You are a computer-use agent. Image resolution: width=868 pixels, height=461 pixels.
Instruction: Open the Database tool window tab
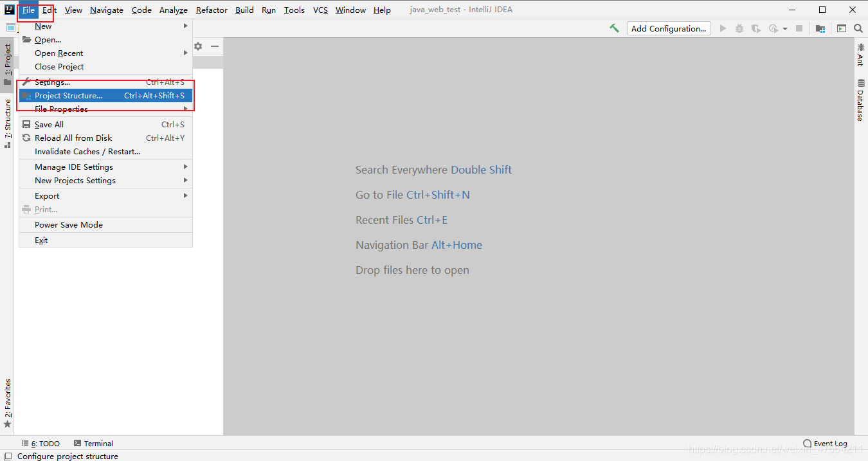point(860,100)
